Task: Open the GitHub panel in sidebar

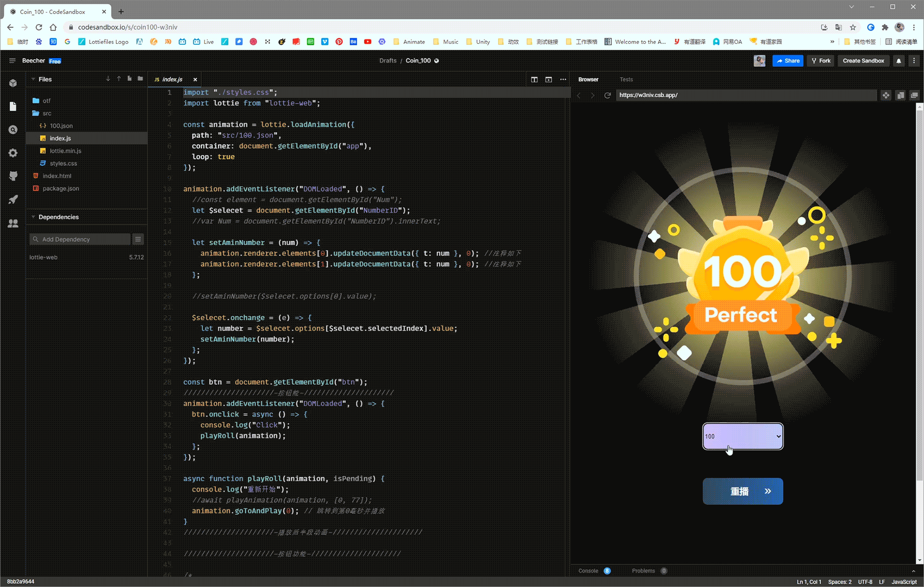Action: tap(13, 176)
